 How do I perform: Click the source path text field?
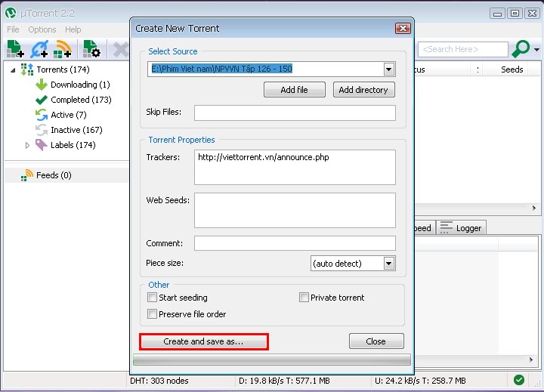[x=266, y=69]
